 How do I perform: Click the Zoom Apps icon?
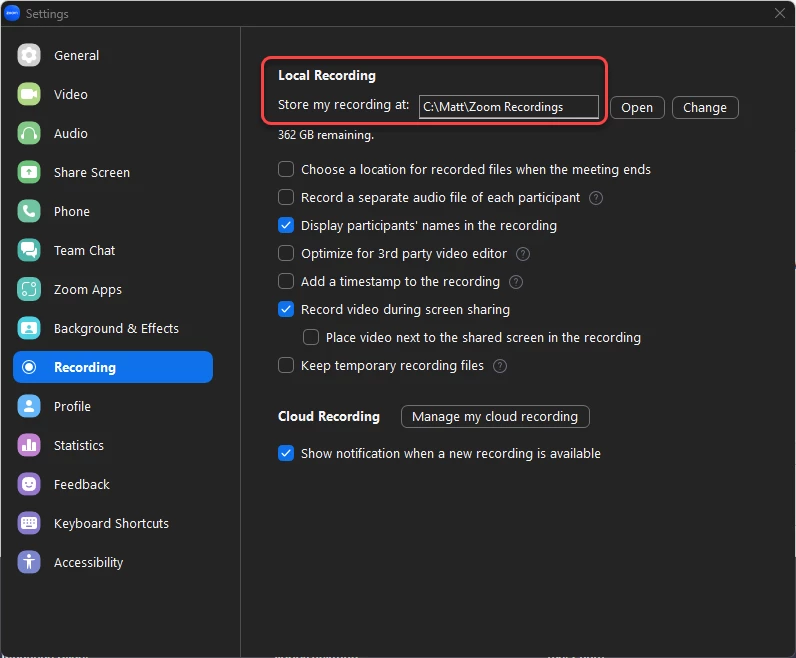click(29, 289)
